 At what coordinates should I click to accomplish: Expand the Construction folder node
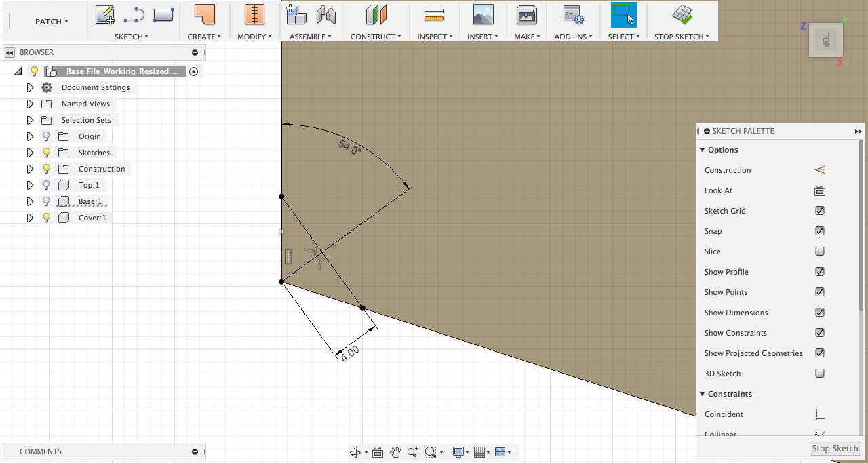click(30, 169)
